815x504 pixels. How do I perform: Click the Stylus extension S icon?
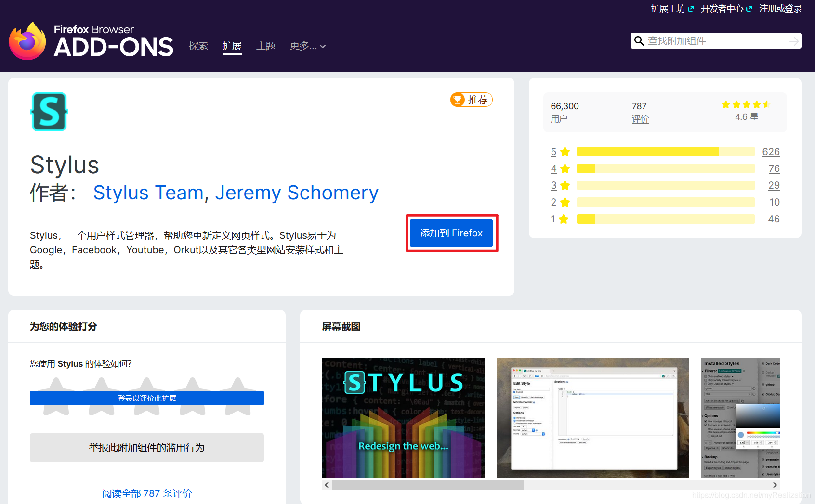[x=49, y=112]
